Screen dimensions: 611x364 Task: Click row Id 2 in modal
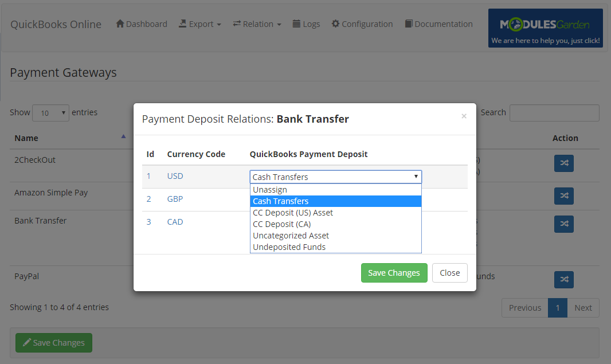coord(149,199)
